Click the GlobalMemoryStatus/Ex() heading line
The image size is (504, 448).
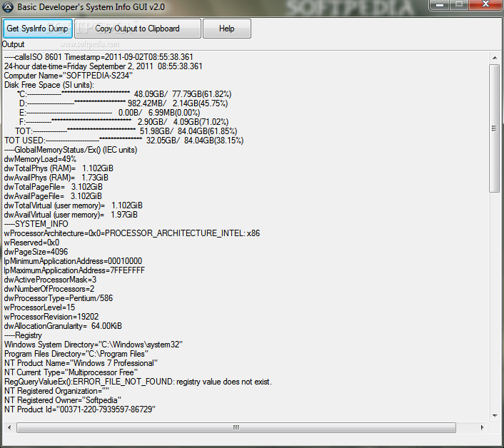point(71,150)
